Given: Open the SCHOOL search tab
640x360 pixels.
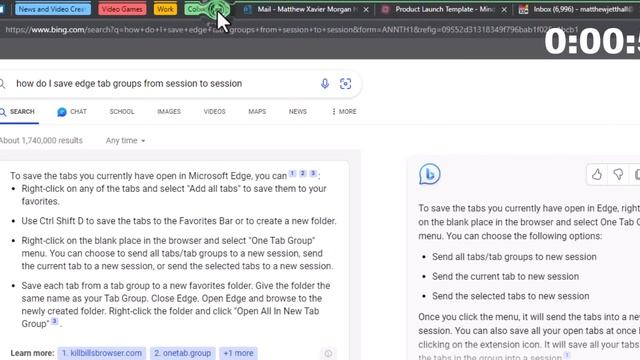Looking at the screenshot, I should 122,111.
